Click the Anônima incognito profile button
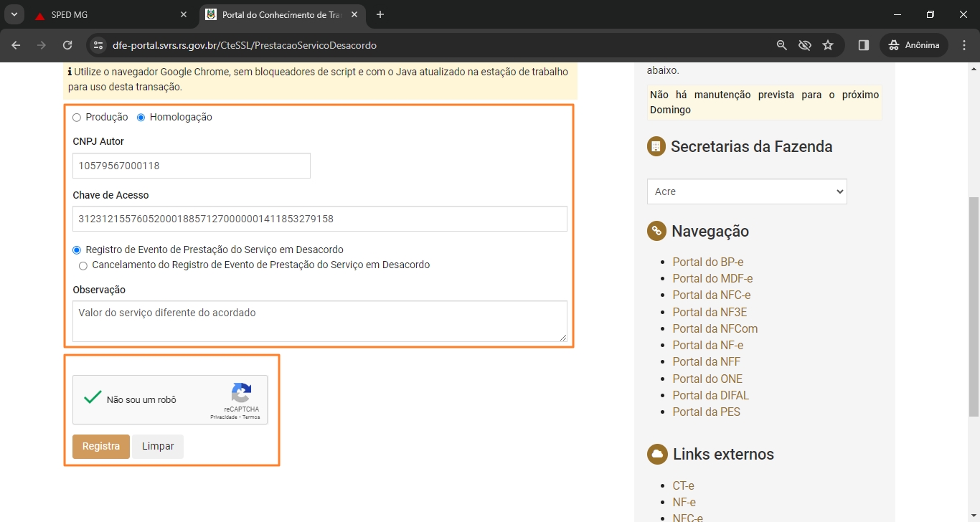Screen dimensions: 980x522 pyautogui.click(x=914, y=45)
